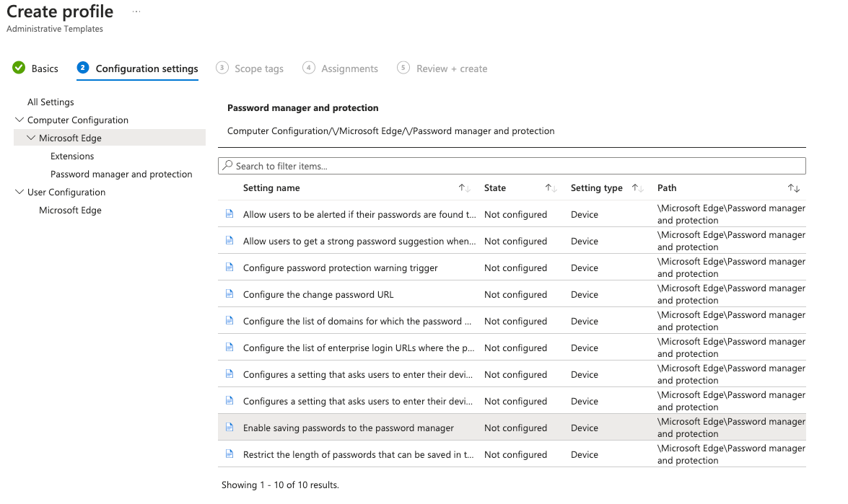The image size is (848, 504).
Task: Click the green check icon next to Basics
Action: click(x=19, y=68)
